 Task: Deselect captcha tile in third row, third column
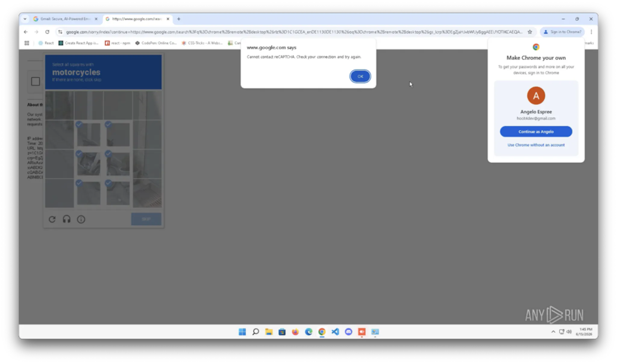click(118, 164)
